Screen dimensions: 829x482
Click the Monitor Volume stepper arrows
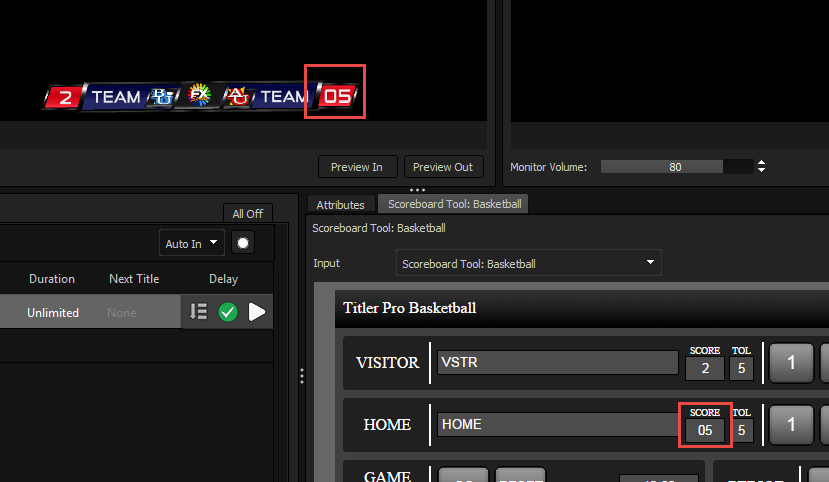coord(762,167)
